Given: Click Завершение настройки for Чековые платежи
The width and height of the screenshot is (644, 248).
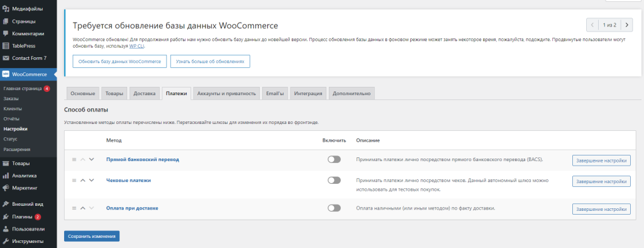Looking at the screenshot, I should pyautogui.click(x=601, y=181).
